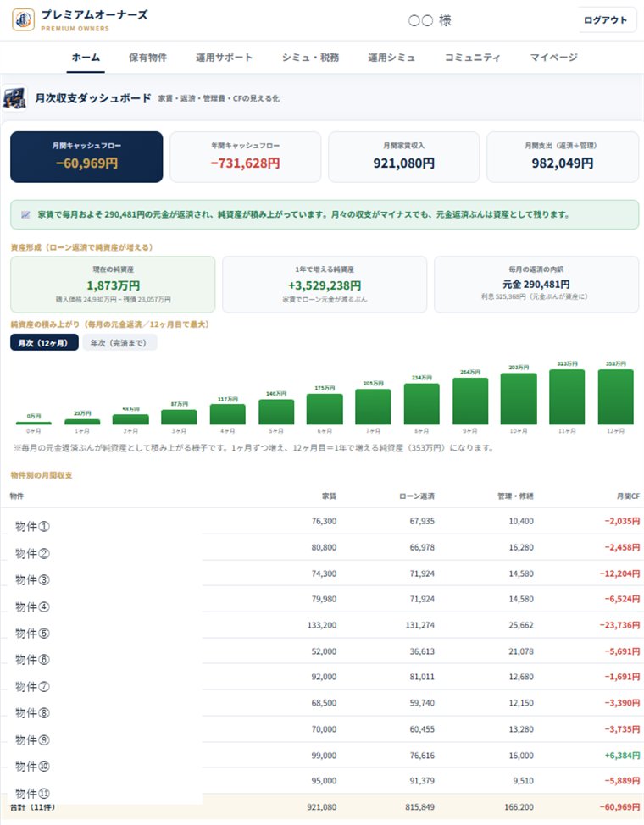
Task: Click the 年間キャッシュフロー −731,628円 card
Action: [246, 157]
